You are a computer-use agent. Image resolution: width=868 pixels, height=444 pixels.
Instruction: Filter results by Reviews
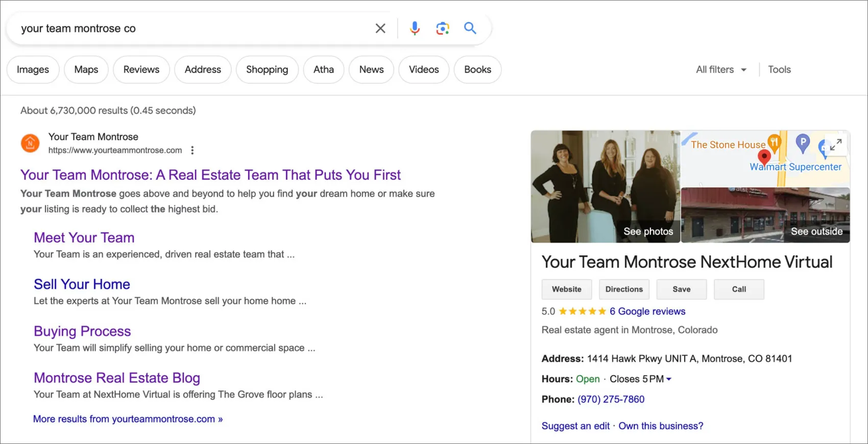[x=141, y=69]
